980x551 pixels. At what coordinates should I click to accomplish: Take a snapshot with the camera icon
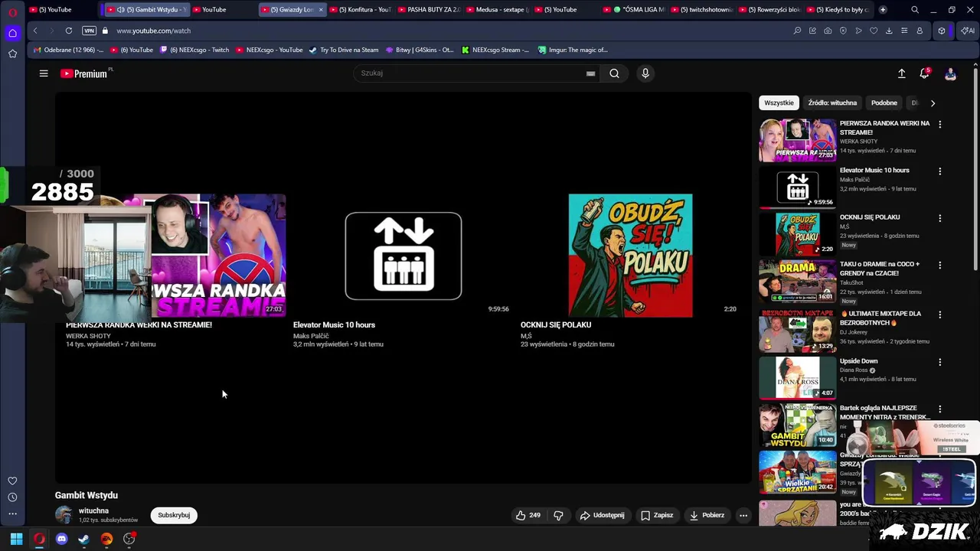click(828, 31)
